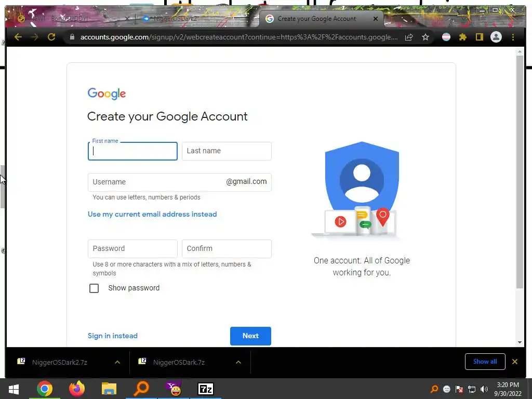
Task: Click the blue Next button
Action: tap(250, 336)
